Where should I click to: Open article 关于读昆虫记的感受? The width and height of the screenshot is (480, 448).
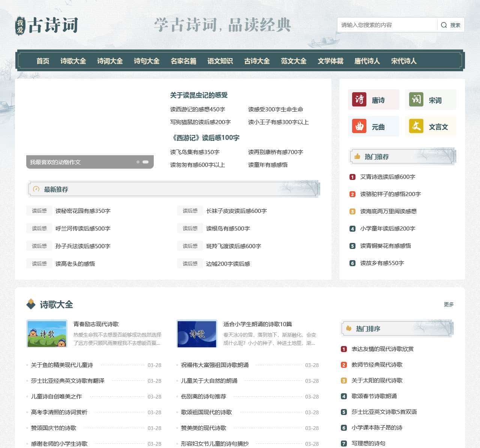click(199, 95)
